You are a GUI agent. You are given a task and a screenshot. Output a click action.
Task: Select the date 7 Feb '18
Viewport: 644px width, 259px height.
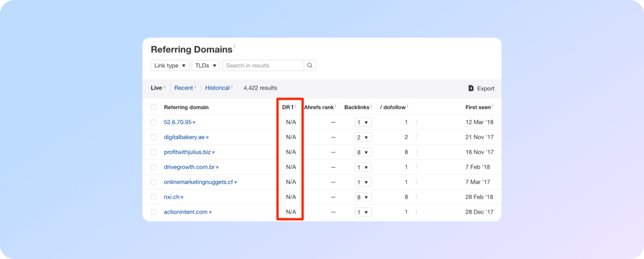click(x=478, y=167)
